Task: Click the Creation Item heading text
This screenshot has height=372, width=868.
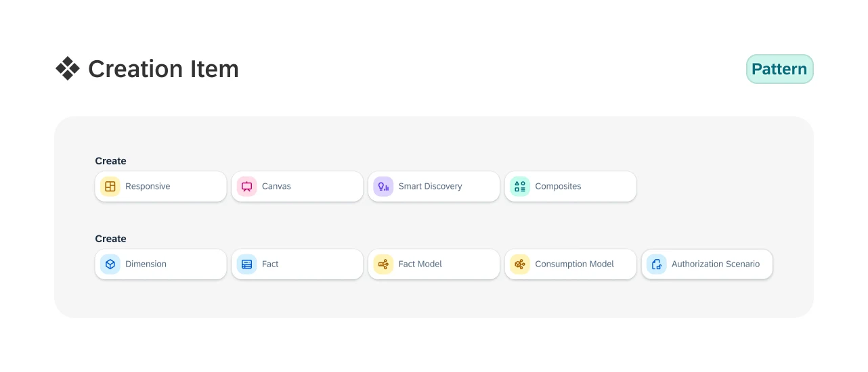Action: pyautogui.click(x=163, y=69)
